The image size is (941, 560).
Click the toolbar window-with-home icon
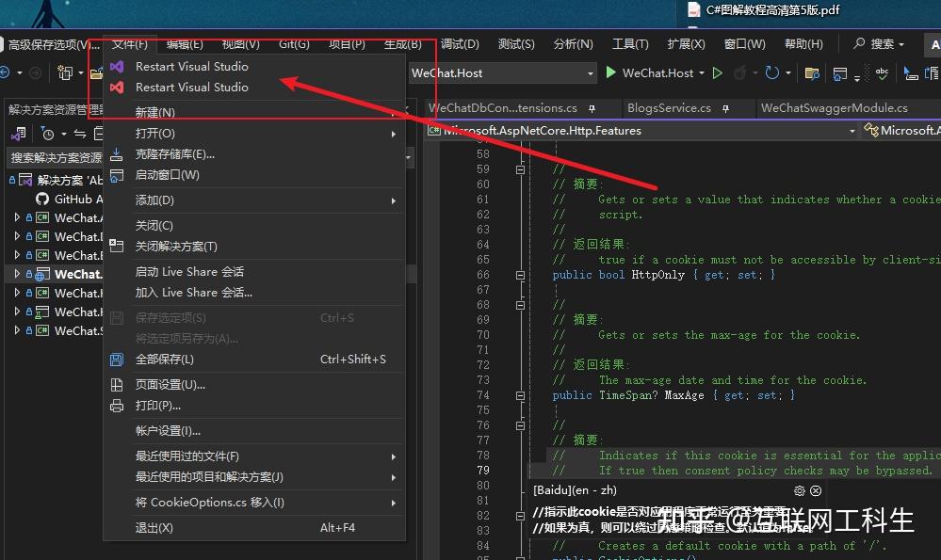point(840,73)
